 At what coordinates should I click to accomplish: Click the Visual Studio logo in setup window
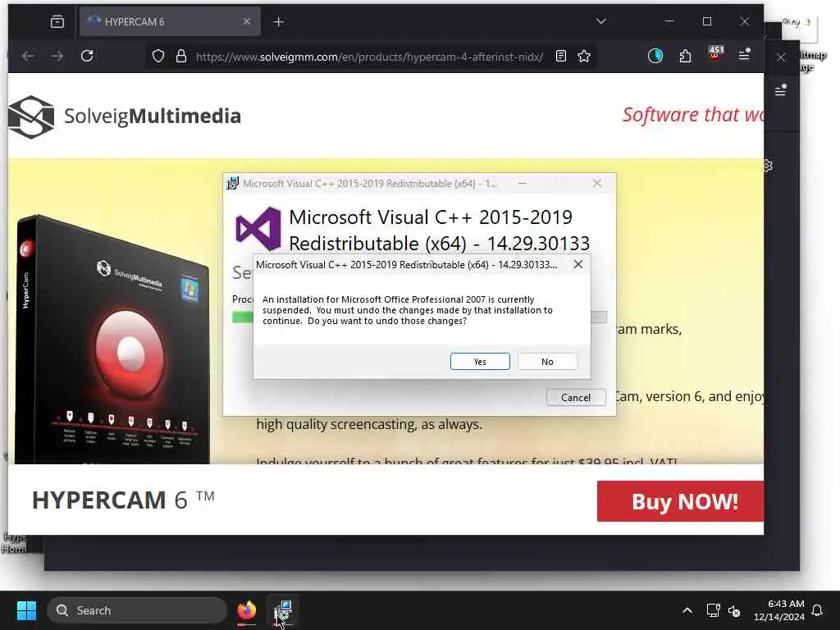point(258,229)
